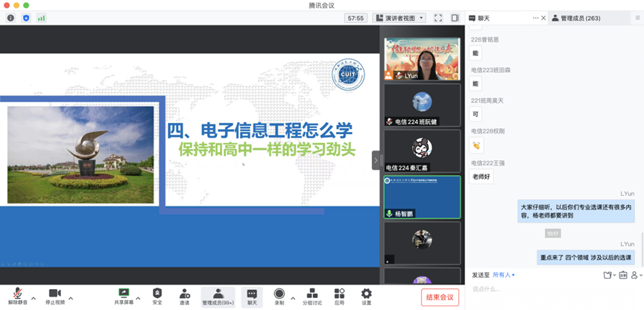
Task: Expand audio options arrow beside 解除静音
Action: 34,298
